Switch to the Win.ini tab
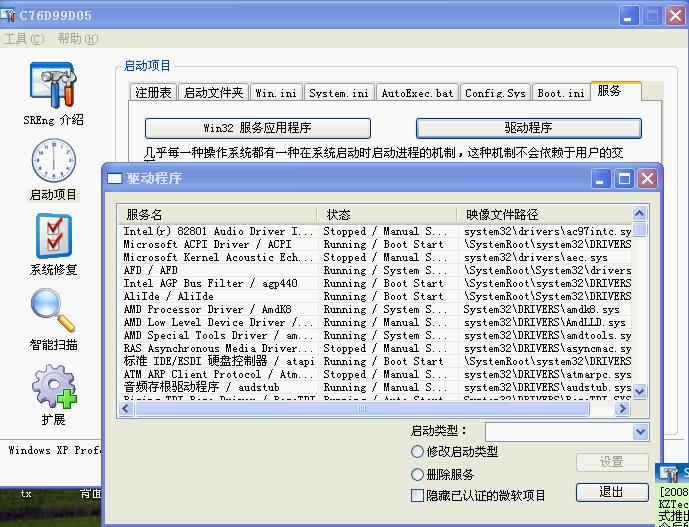689x527 pixels. tap(276, 93)
